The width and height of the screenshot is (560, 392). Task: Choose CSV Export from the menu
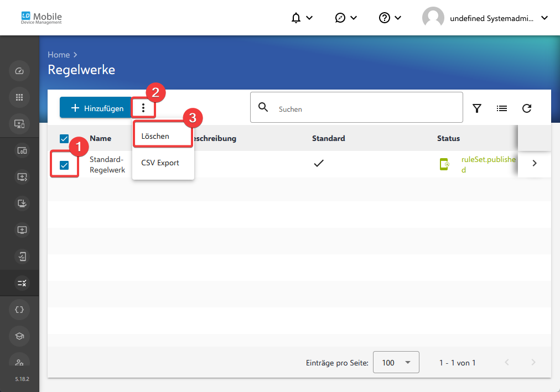(163, 163)
